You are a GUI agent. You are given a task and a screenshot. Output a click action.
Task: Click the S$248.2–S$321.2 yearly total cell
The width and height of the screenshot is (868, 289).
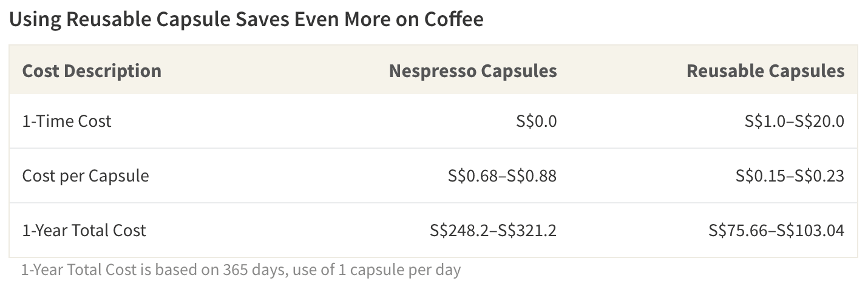tap(493, 230)
